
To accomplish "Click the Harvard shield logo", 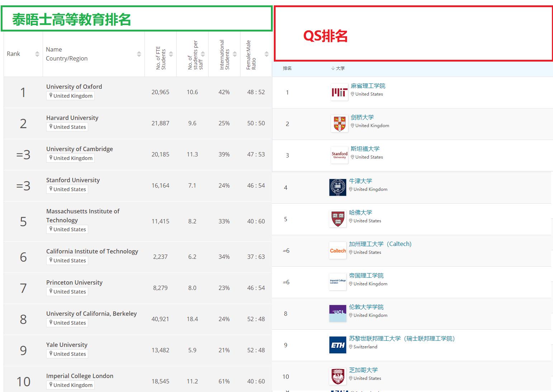I will (337, 218).
